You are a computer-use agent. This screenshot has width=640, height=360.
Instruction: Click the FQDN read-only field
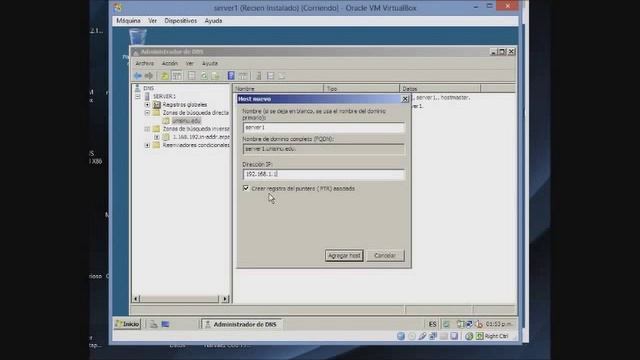click(323, 149)
